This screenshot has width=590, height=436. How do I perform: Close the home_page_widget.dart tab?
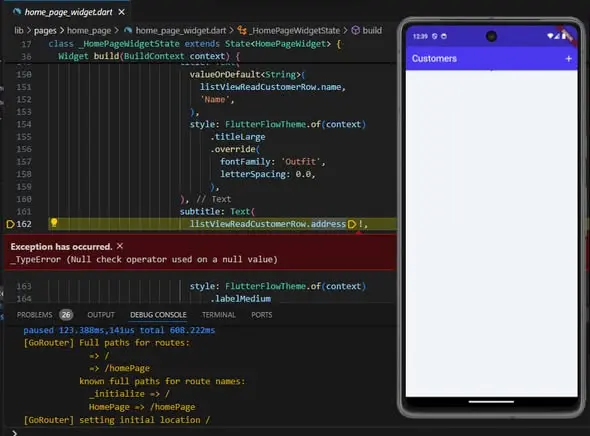click(122, 12)
